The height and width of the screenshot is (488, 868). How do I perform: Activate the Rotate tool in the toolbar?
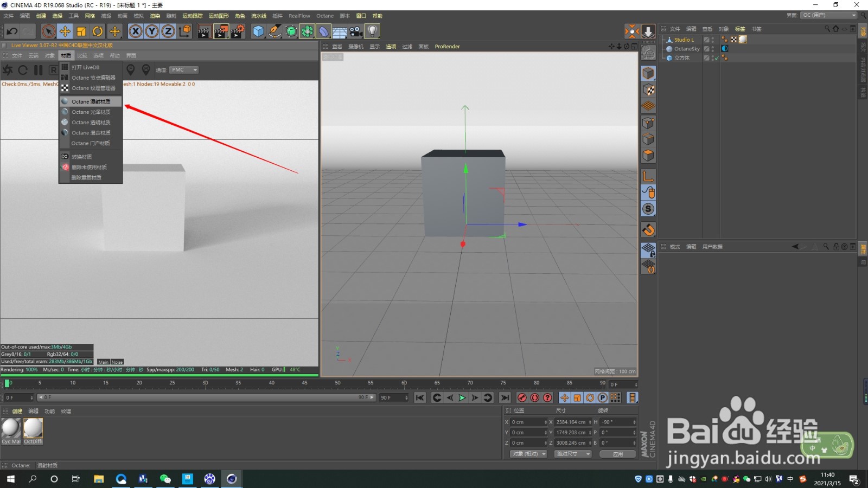point(98,31)
